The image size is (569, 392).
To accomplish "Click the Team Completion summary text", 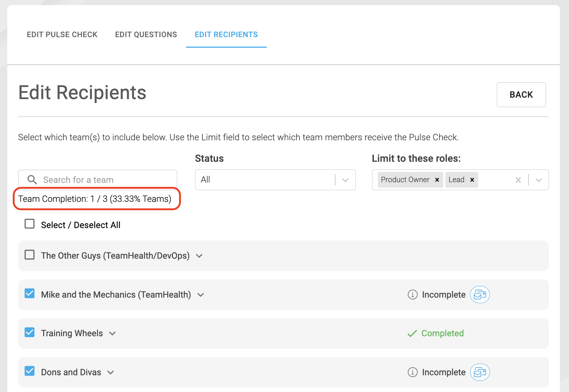I will tap(95, 199).
